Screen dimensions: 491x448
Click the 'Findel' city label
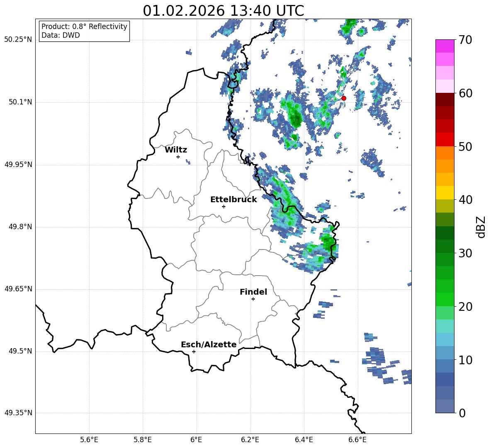click(x=253, y=292)
